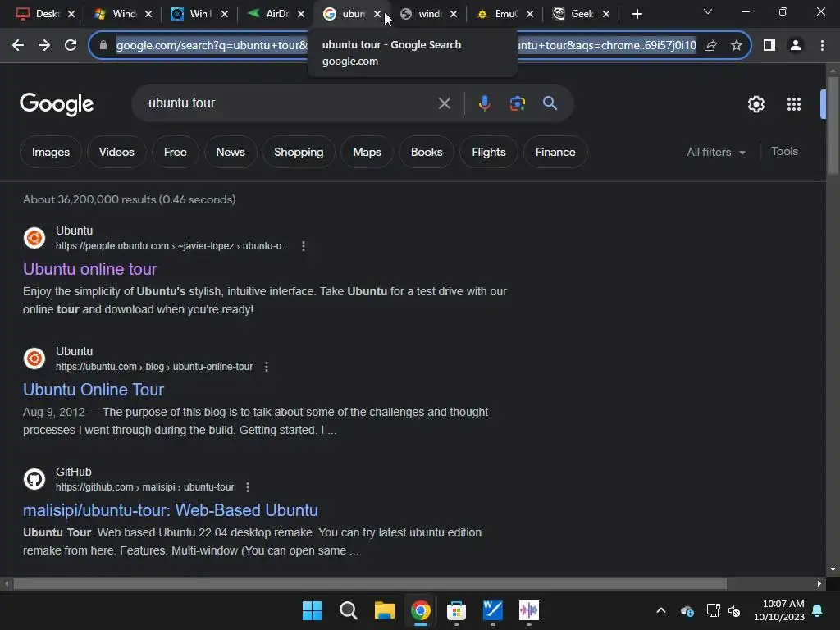Open the tab search chevron
The height and width of the screenshot is (630, 840).
(708, 11)
